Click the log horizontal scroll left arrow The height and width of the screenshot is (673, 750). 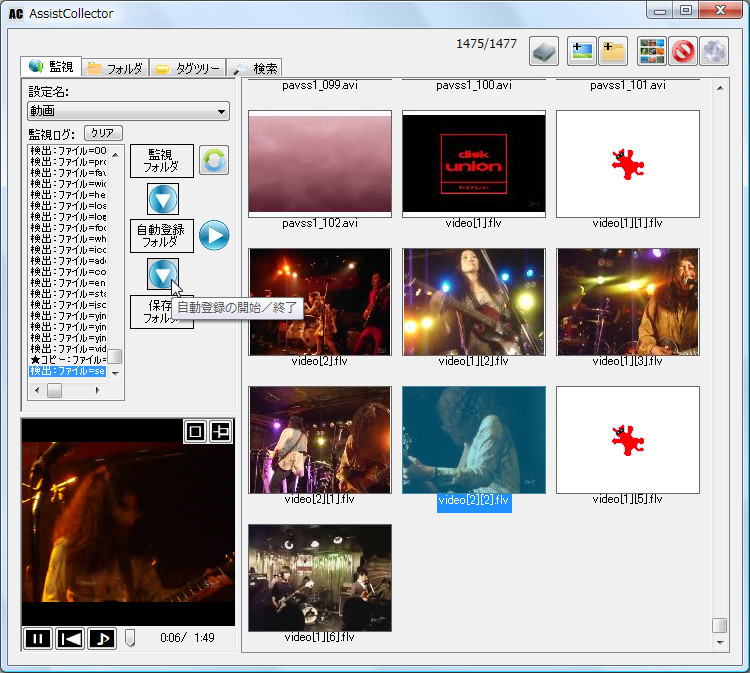[x=37, y=390]
